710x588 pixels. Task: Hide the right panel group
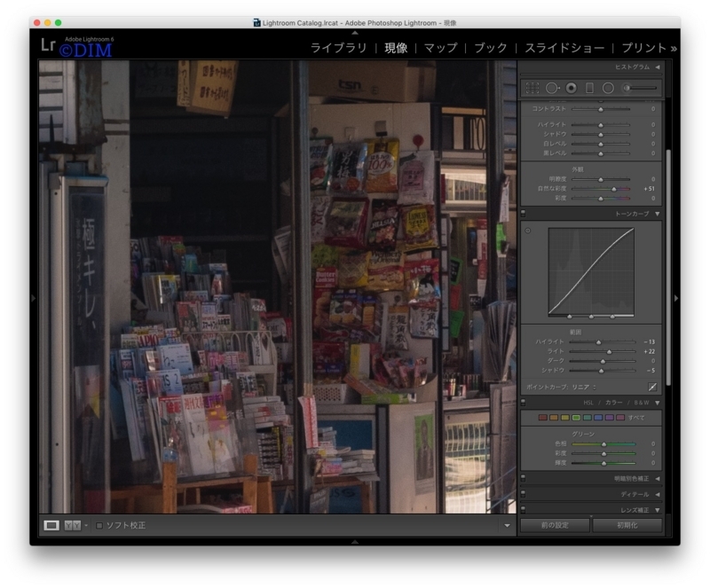[x=676, y=298]
